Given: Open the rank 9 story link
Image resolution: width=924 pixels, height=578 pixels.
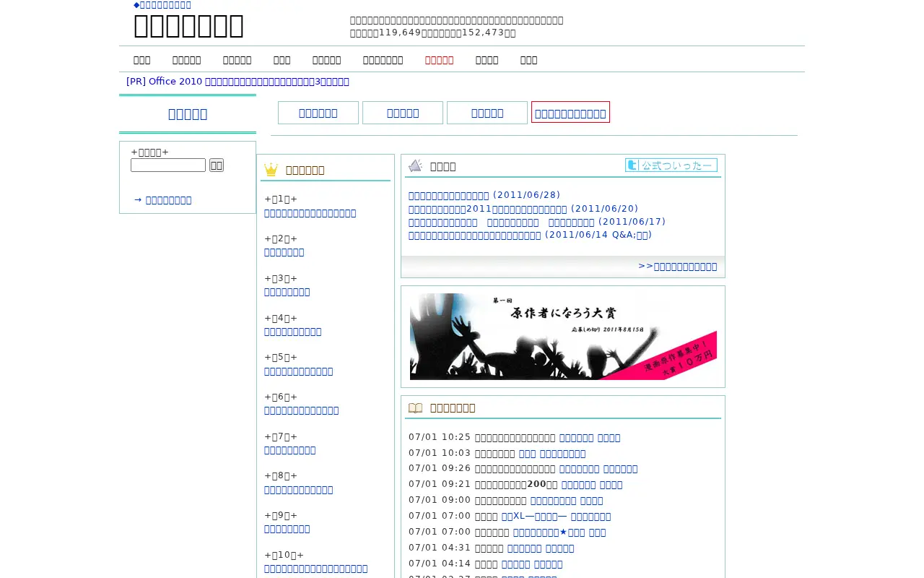Looking at the screenshot, I should point(287,529).
